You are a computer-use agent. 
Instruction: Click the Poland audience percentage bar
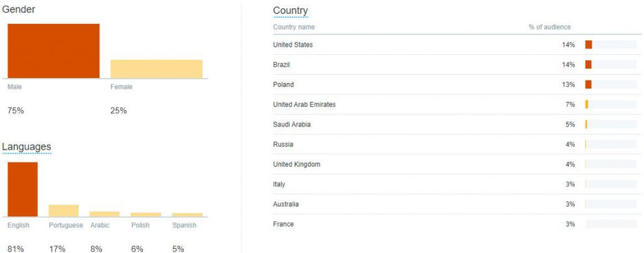[x=611, y=84]
